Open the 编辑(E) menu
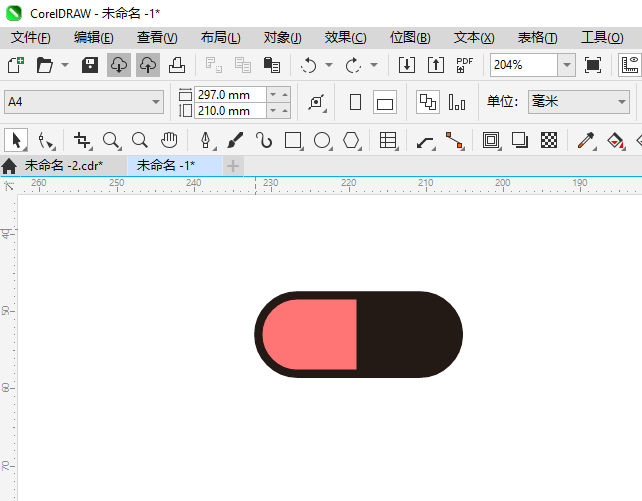Image resolution: width=642 pixels, height=501 pixels. [93, 38]
